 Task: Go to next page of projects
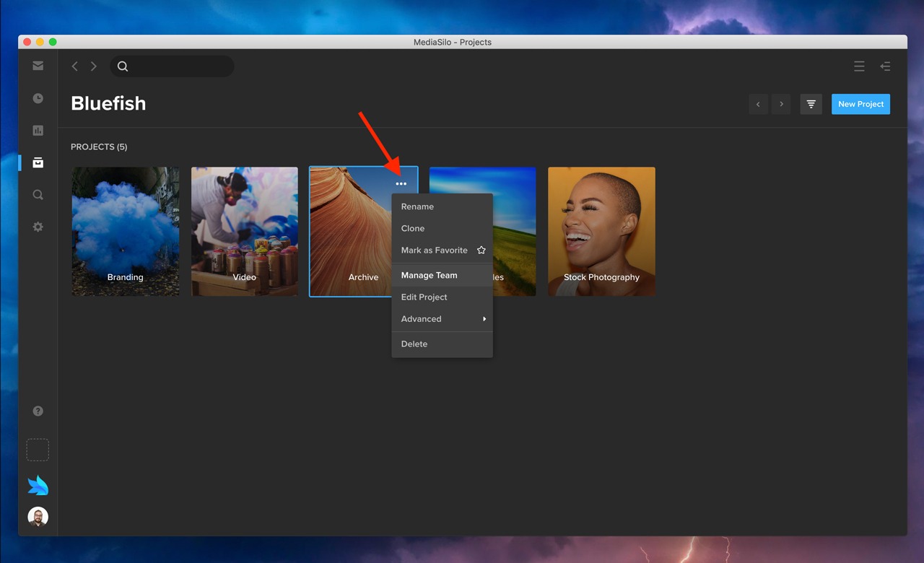point(781,104)
